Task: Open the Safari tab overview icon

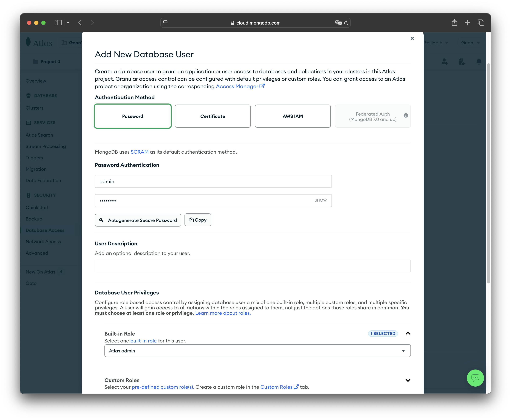Action: point(481,23)
